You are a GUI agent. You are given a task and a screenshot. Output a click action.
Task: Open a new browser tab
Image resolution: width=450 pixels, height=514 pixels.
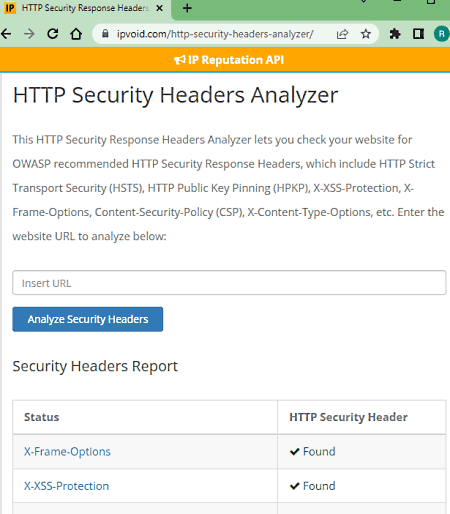[x=187, y=8]
